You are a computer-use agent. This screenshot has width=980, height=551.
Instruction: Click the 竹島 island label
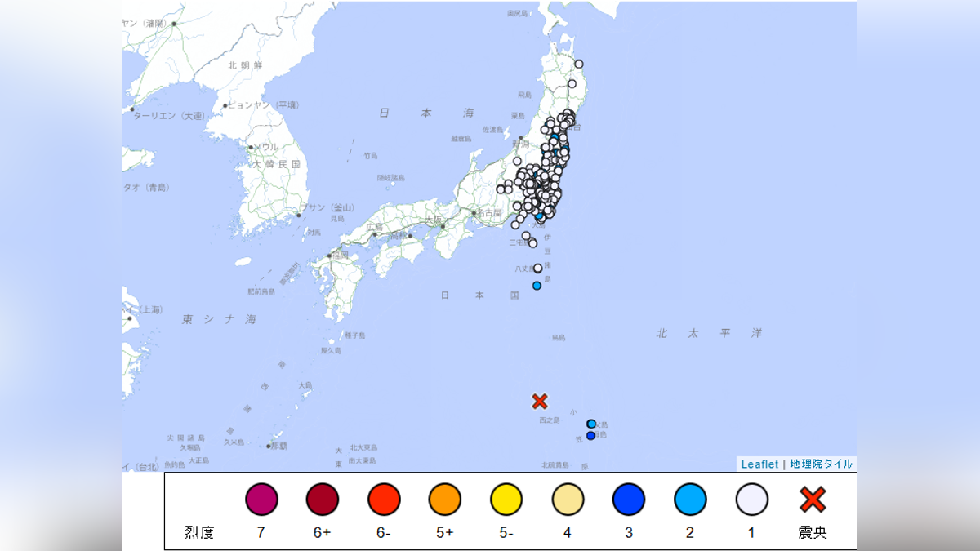tap(371, 155)
